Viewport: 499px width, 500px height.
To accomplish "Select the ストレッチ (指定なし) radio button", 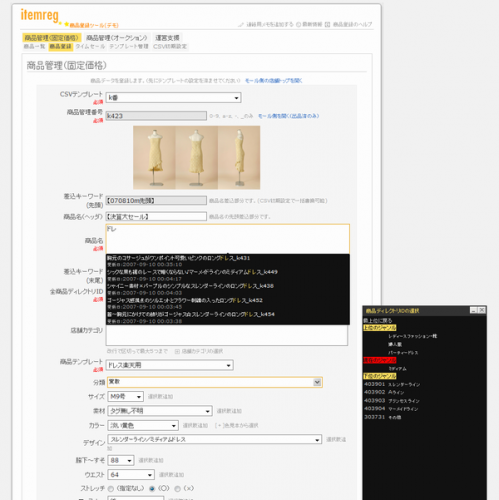I will (x=111, y=489).
